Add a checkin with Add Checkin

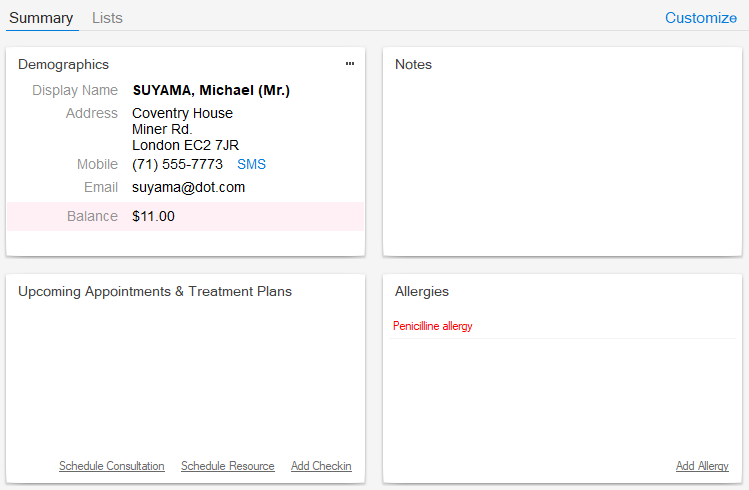point(321,466)
